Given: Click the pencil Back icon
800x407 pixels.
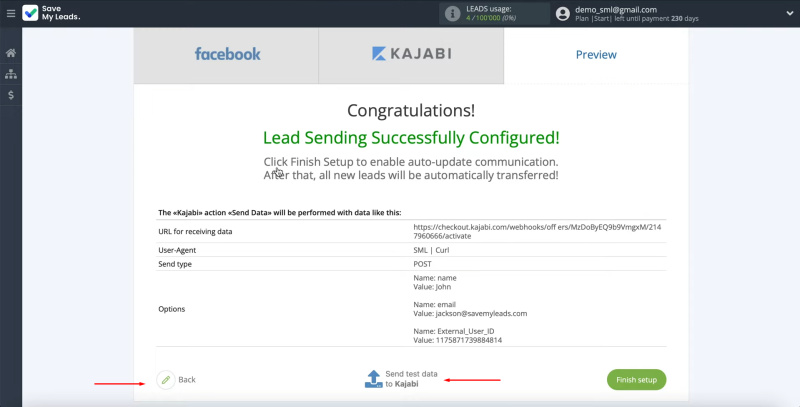Looking at the screenshot, I should click(x=166, y=380).
